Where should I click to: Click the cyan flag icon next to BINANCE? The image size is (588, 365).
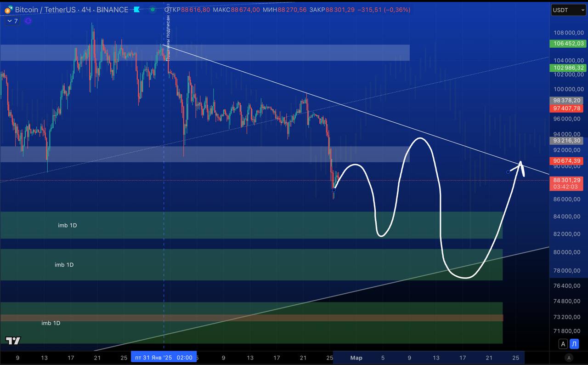[136, 10]
